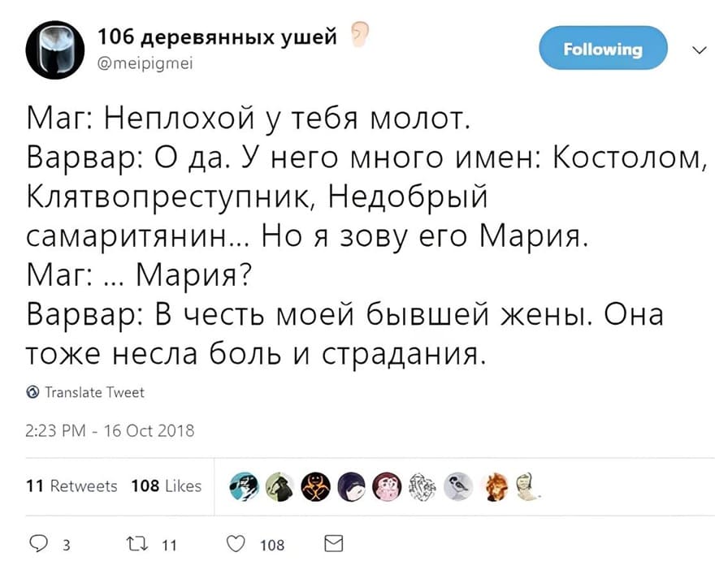Click the 108 Likes count

click(167, 486)
